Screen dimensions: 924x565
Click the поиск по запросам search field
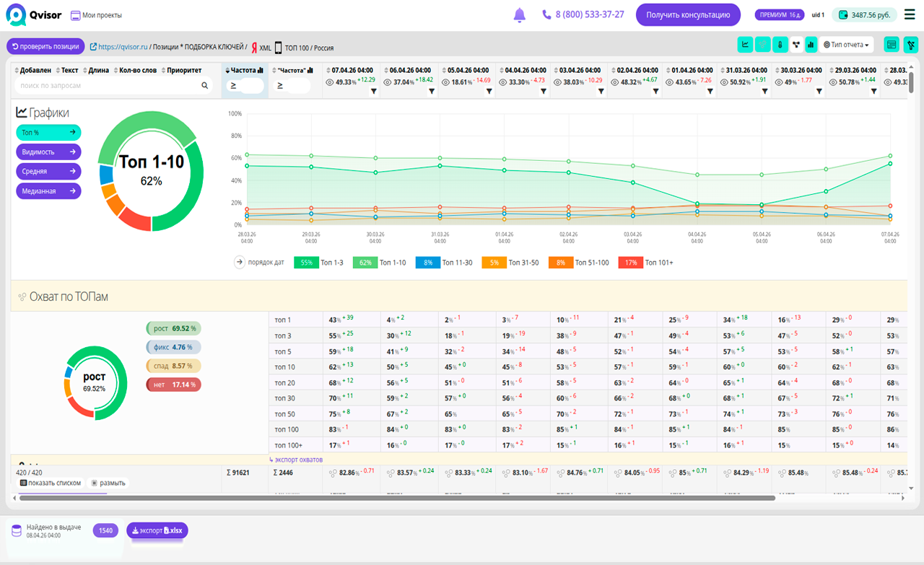108,85
